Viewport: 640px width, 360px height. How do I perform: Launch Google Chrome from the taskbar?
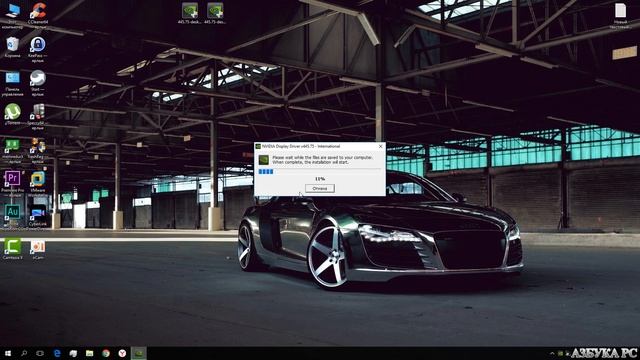(106, 353)
